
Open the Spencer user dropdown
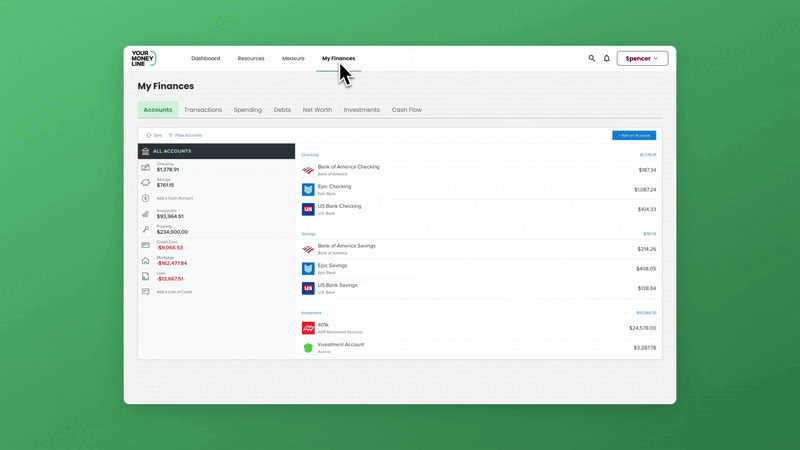pos(642,58)
